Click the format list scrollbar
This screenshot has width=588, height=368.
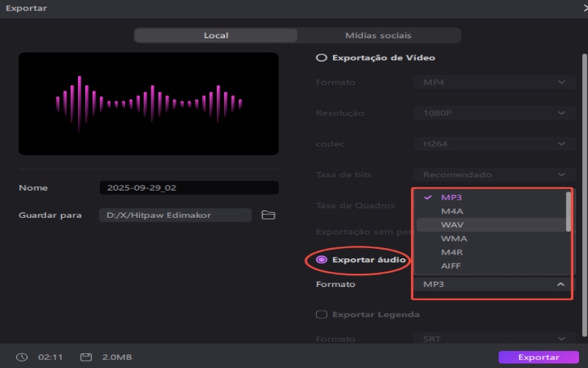coord(568,212)
